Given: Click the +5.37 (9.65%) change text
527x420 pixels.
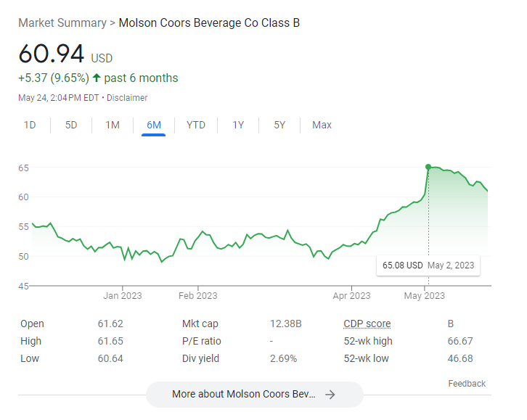Looking at the screenshot, I should 54,78.
